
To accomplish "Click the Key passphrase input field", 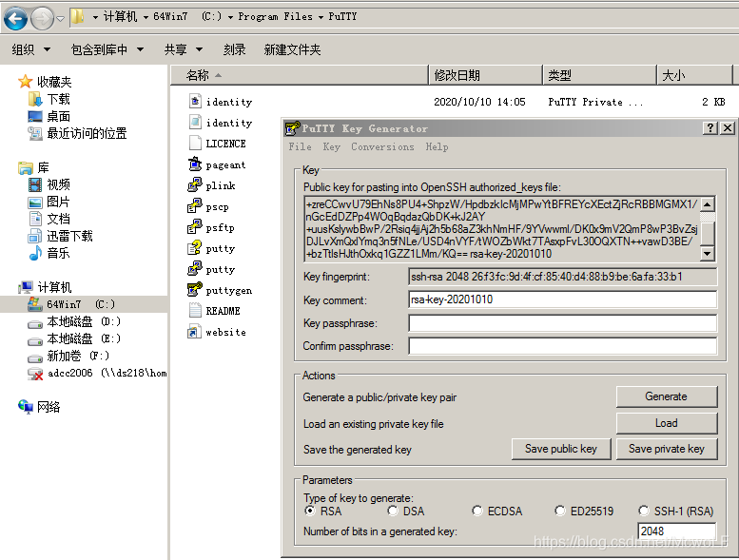I will click(x=563, y=323).
